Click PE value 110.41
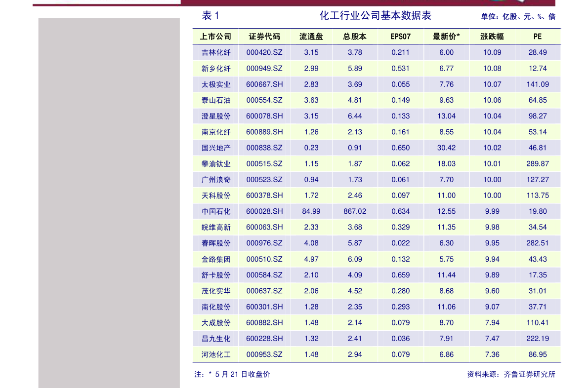588x388 pixels. pos(538,323)
